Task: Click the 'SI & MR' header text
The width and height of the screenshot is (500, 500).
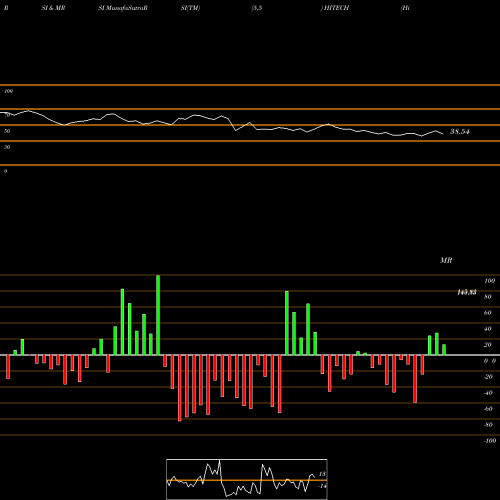Action: pos(53,8)
